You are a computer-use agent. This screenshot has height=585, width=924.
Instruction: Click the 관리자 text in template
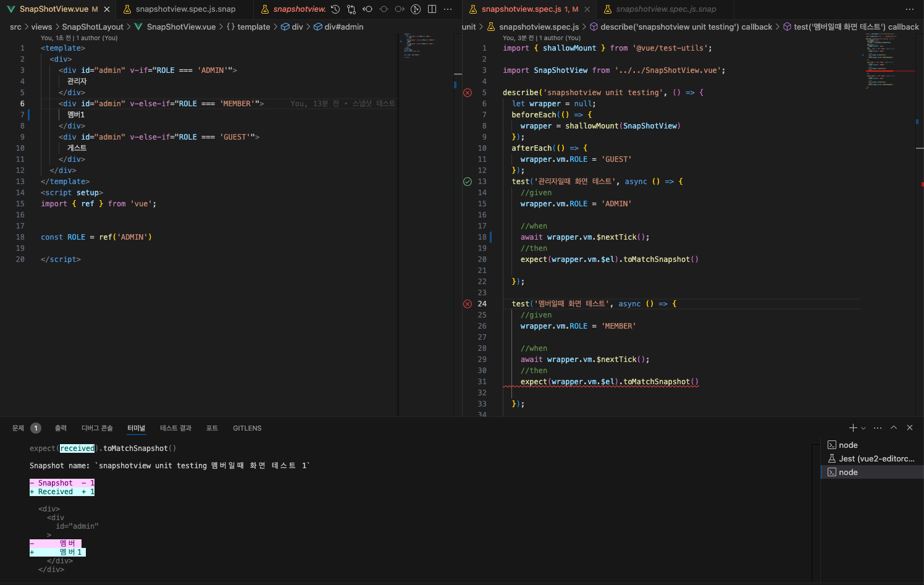pos(77,82)
